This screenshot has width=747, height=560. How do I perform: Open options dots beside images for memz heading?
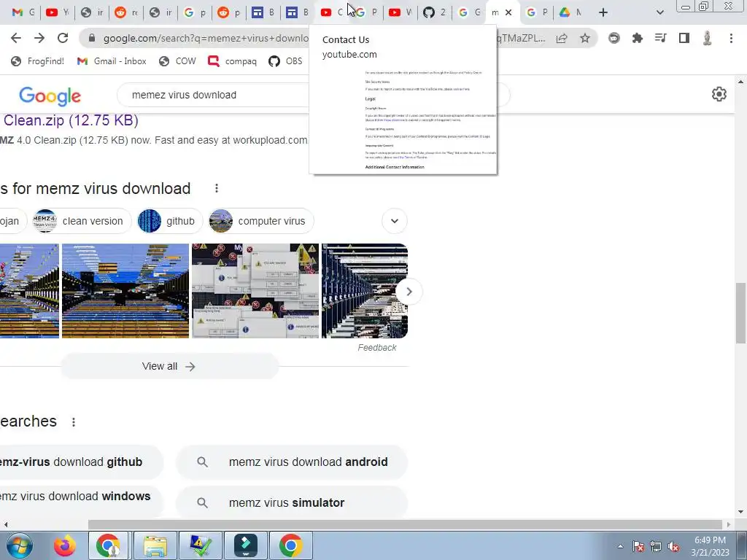(216, 188)
